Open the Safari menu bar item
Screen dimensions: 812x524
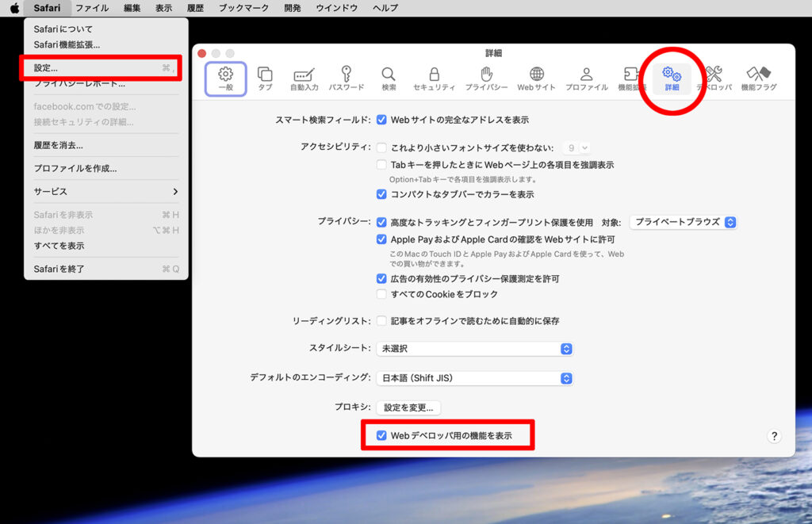coord(47,8)
